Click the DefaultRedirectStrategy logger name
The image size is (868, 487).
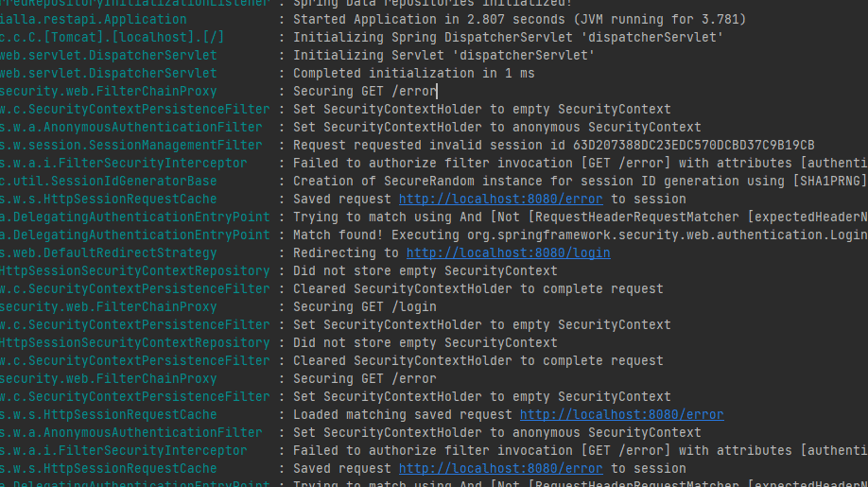pos(108,252)
